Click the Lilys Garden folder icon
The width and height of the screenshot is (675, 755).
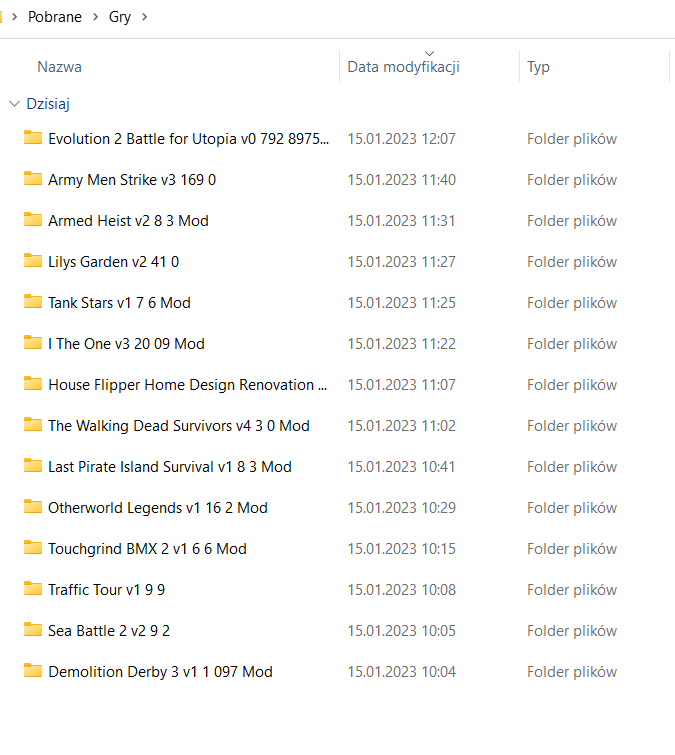pyautogui.click(x=33, y=260)
